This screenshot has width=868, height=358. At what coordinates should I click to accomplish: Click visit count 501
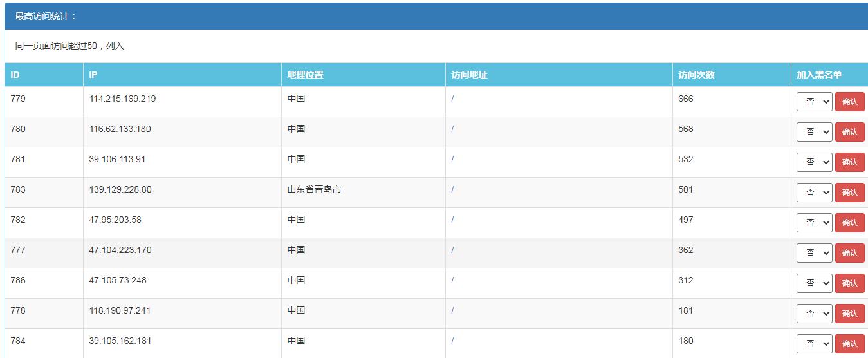click(686, 190)
